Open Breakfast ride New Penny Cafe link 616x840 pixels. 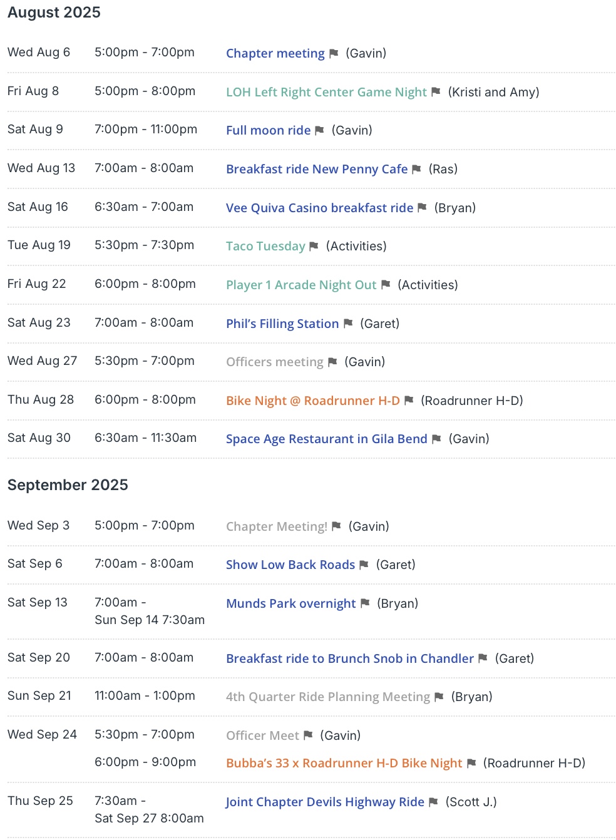point(317,169)
